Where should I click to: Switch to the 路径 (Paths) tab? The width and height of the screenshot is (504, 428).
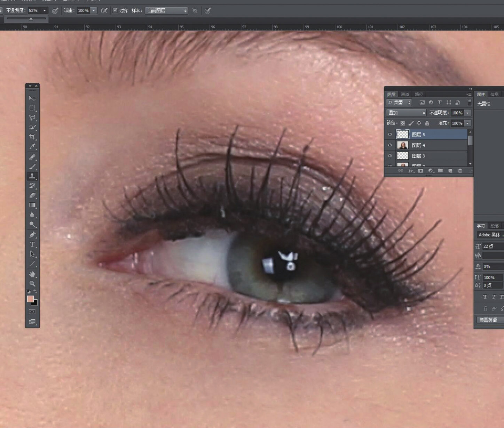point(419,95)
